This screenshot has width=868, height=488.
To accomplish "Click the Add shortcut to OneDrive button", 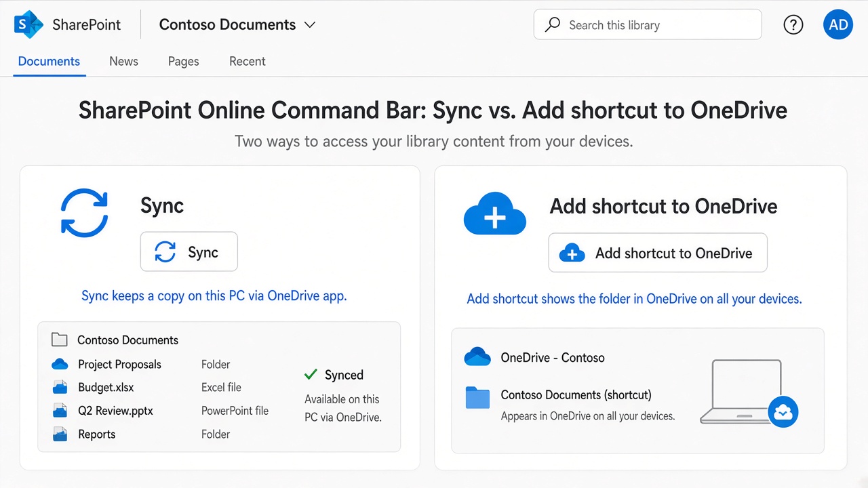I will point(658,253).
